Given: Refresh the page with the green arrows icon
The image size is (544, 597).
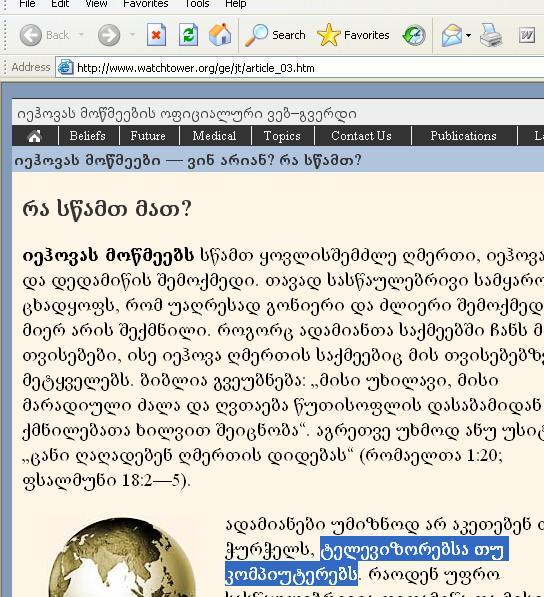Looking at the screenshot, I should click(188, 35).
